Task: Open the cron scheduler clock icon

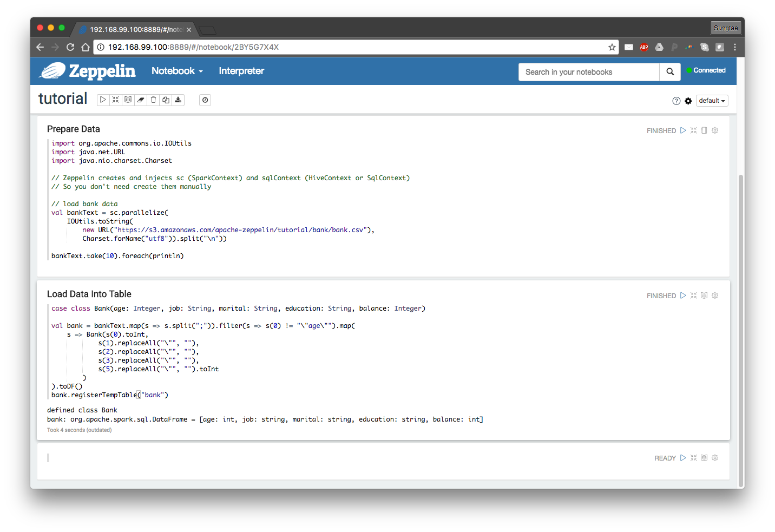Action: tap(205, 100)
